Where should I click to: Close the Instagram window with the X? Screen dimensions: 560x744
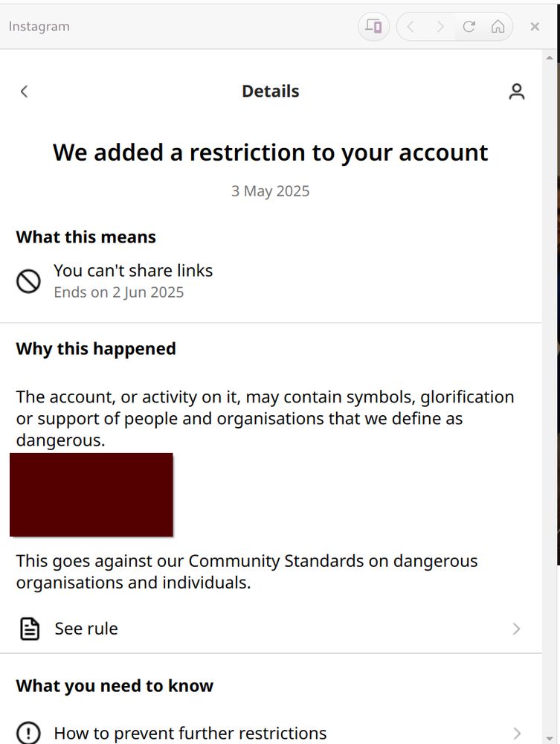coord(535,26)
